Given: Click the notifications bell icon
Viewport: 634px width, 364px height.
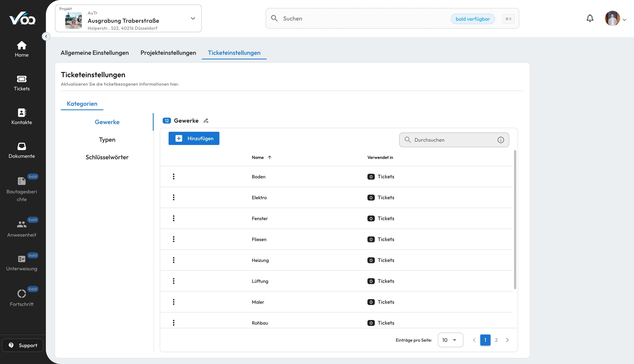Looking at the screenshot, I should pyautogui.click(x=590, y=18).
